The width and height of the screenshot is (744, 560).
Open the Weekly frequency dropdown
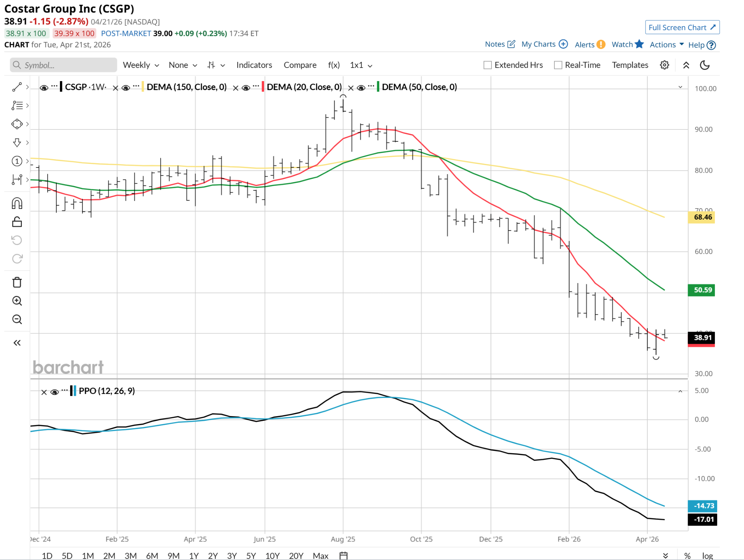coord(141,65)
